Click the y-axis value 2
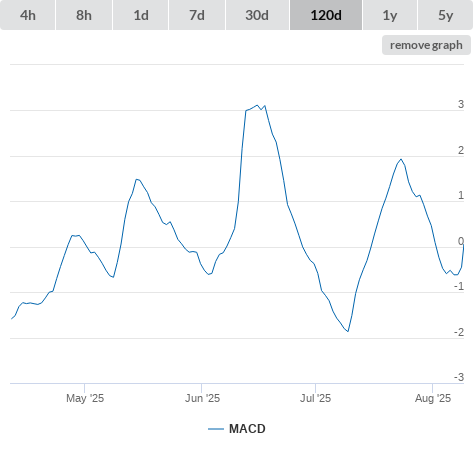 coord(461,150)
